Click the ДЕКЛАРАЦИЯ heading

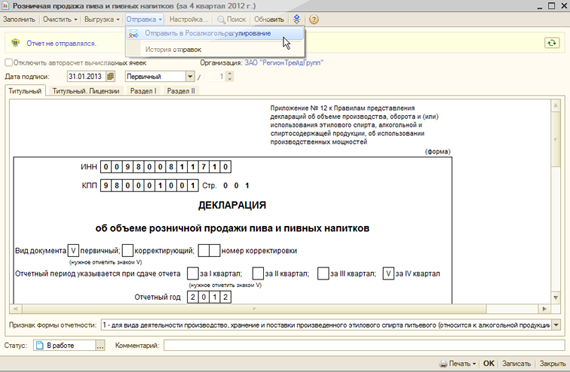pyautogui.click(x=232, y=205)
